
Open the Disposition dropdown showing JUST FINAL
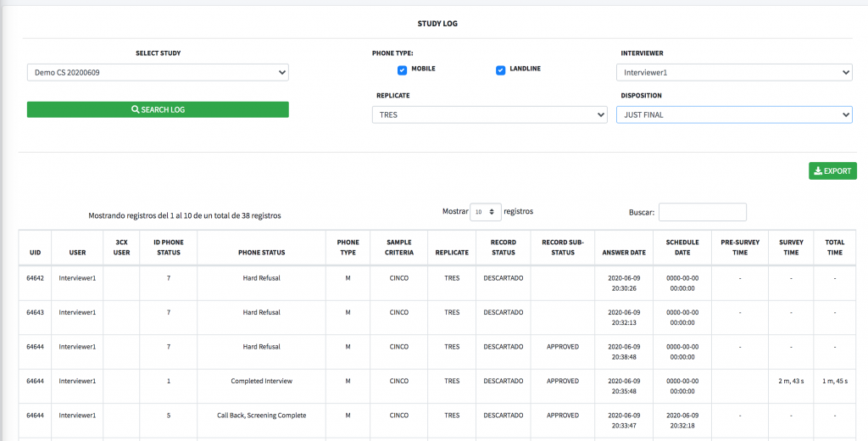point(734,114)
